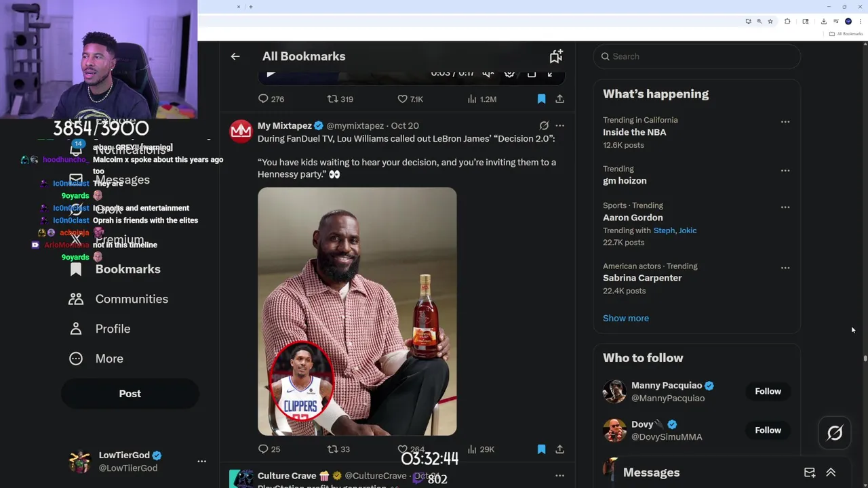Share the post with 1.2M views

[559, 99]
